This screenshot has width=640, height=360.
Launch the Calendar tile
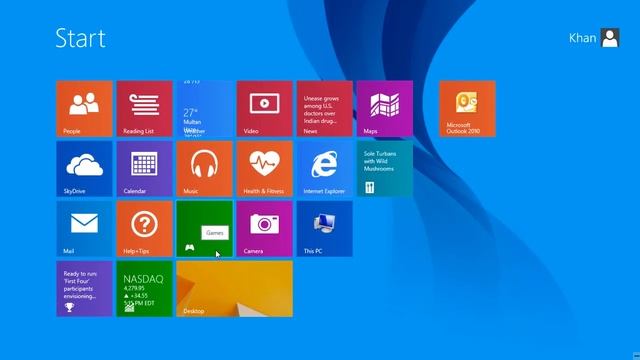coord(144,169)
